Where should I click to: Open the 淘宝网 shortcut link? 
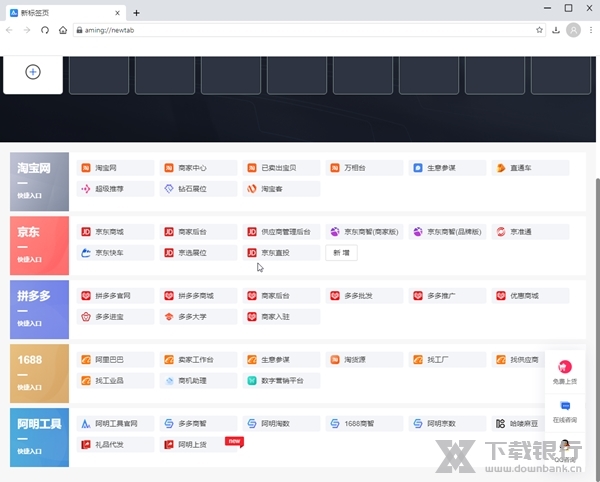115,168
